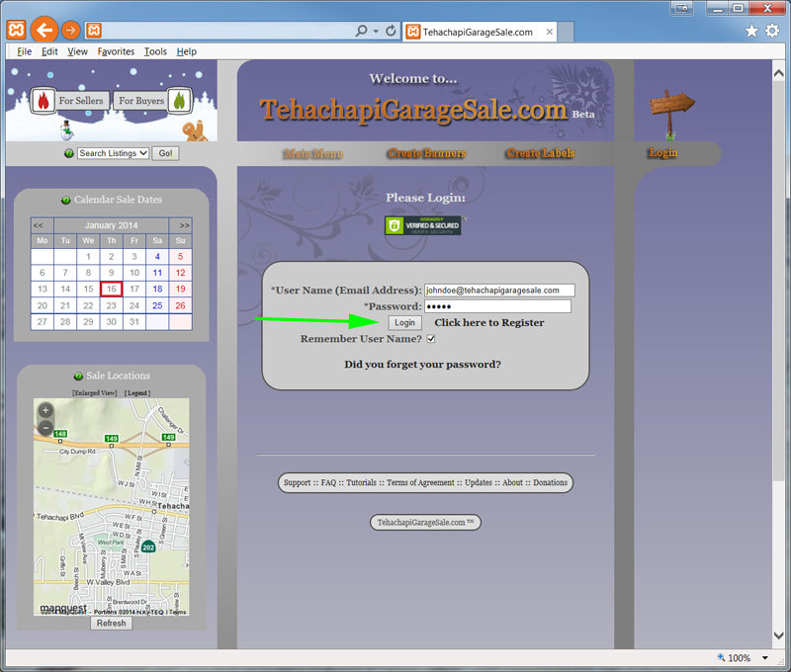Viewport: 791px width, 672px height.
Task: Select Saturday January 18 in the calendar
Action: (157, 289)
